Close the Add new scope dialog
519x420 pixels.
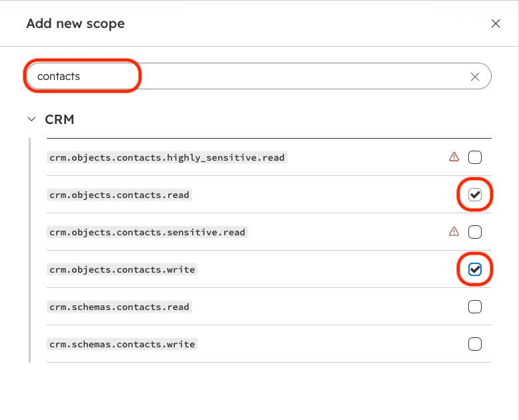tap(496, 23)
